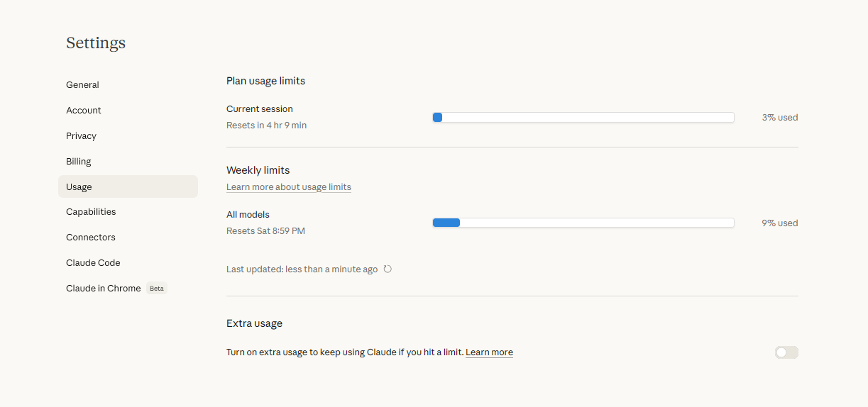The height and width of the screenshot is (407, 868).
Task: Navigate to Claude Code settings
Action: (93, 263)
